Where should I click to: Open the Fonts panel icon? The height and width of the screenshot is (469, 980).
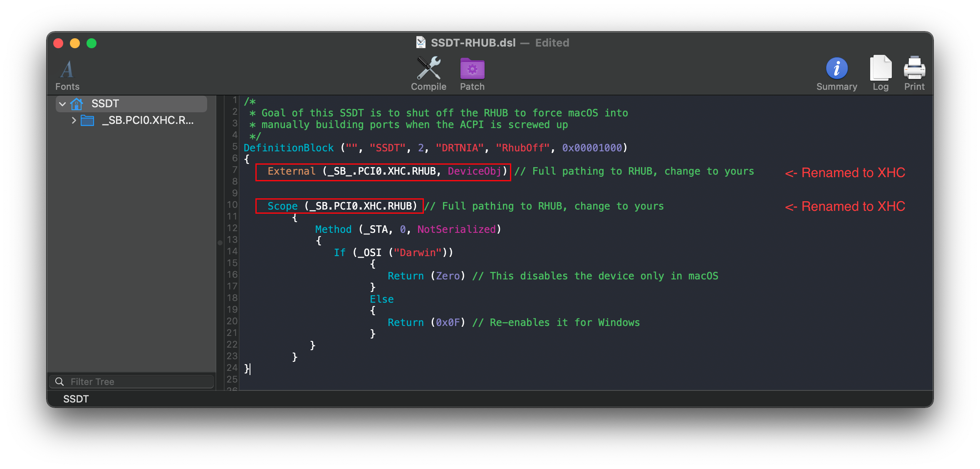pyautogui.click(x=67, y=69)
